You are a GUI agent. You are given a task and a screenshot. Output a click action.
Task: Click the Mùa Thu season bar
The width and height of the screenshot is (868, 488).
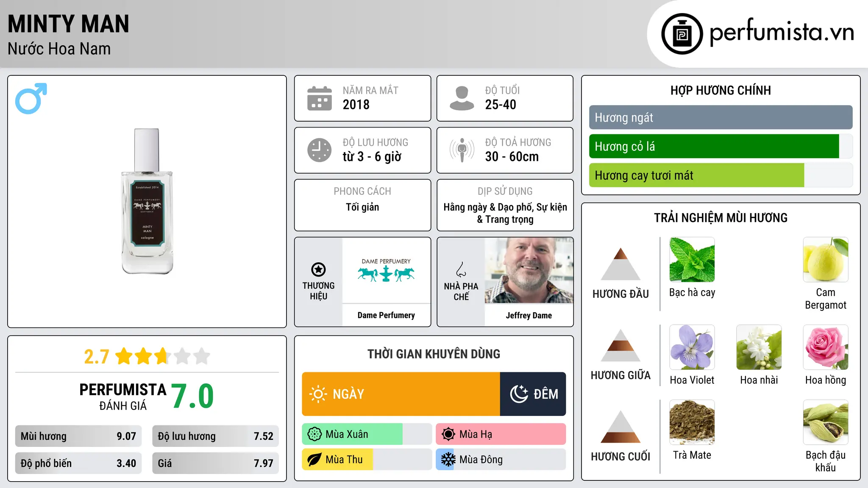[x=367, y=460]
